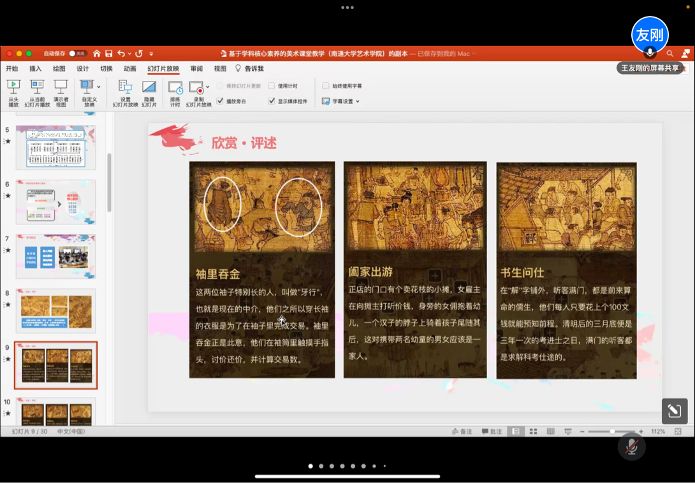Start slideshow from beginning (从头播放)
Image resolution: width=695 pixels, height=483 pixels.
point(13,93)
